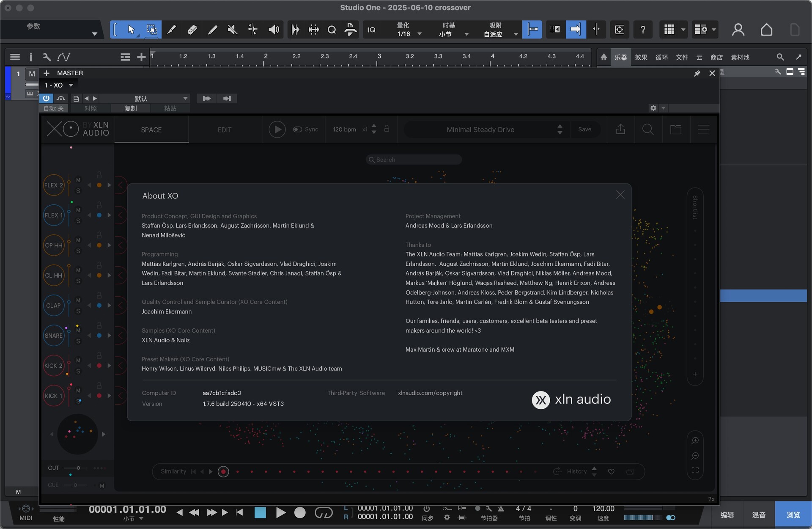The image size is (812, 529).
Task: Open XO folder icon
Action: pyautogui.click(x=676, y=129)
